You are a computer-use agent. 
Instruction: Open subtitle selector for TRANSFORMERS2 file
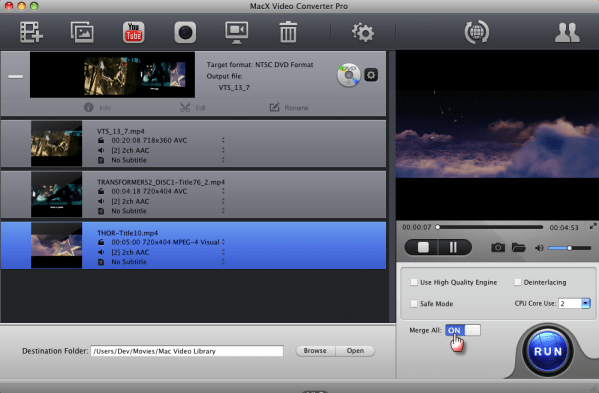223,210
